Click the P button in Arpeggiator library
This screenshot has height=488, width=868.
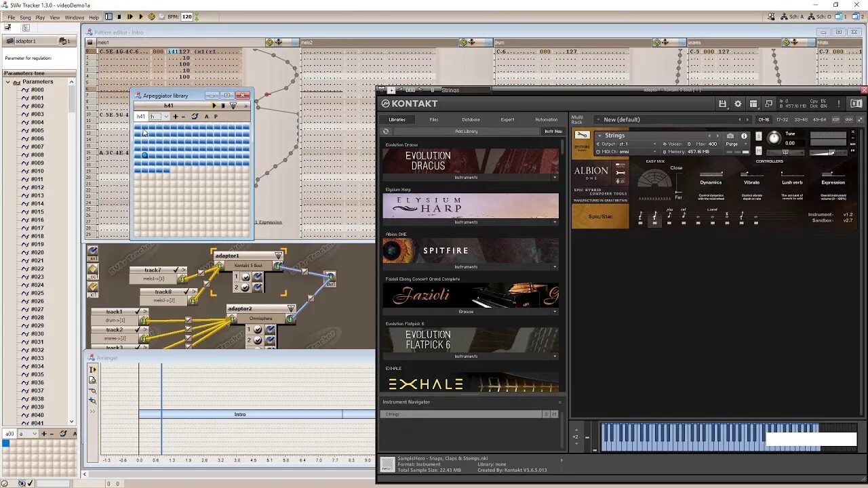point(216,117)
